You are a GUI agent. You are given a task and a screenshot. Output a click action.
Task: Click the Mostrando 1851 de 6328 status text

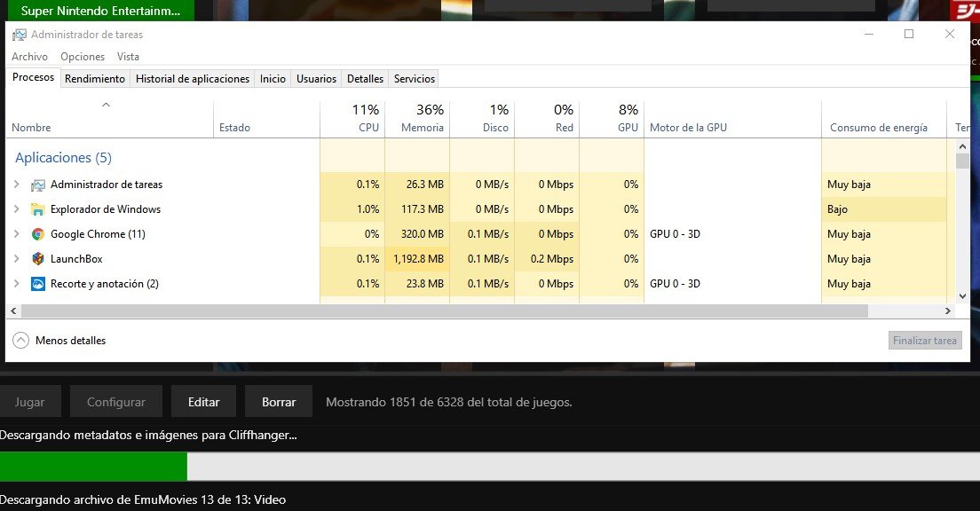tap(449, 402)
